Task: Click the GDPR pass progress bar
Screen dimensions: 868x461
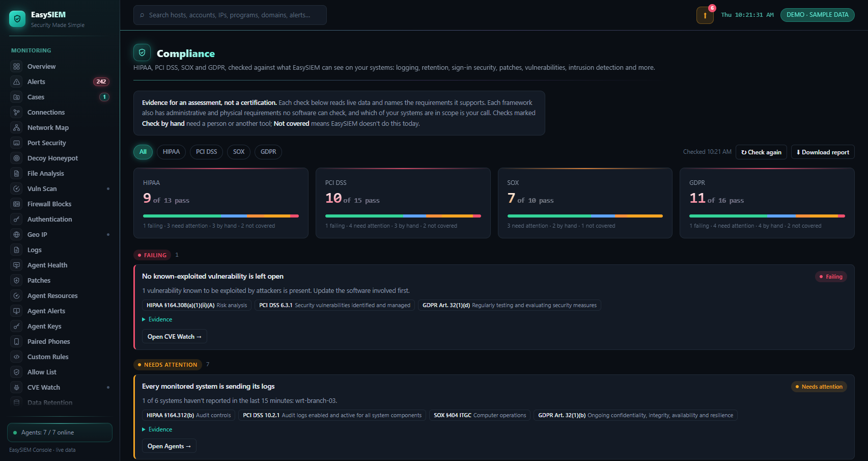Action: (767, 216)
